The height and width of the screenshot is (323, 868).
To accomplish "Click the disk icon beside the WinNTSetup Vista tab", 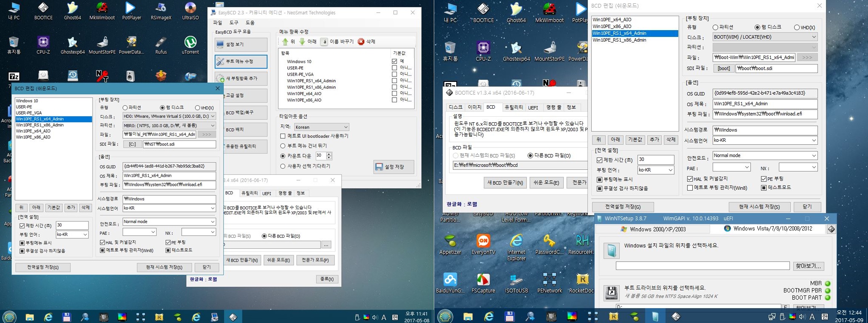I will (831, 229).
